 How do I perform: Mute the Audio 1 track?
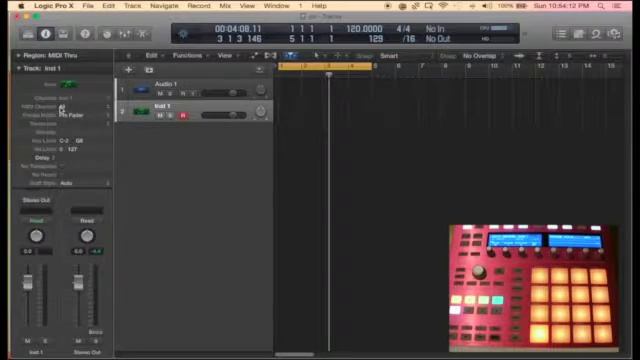[160, 94]
